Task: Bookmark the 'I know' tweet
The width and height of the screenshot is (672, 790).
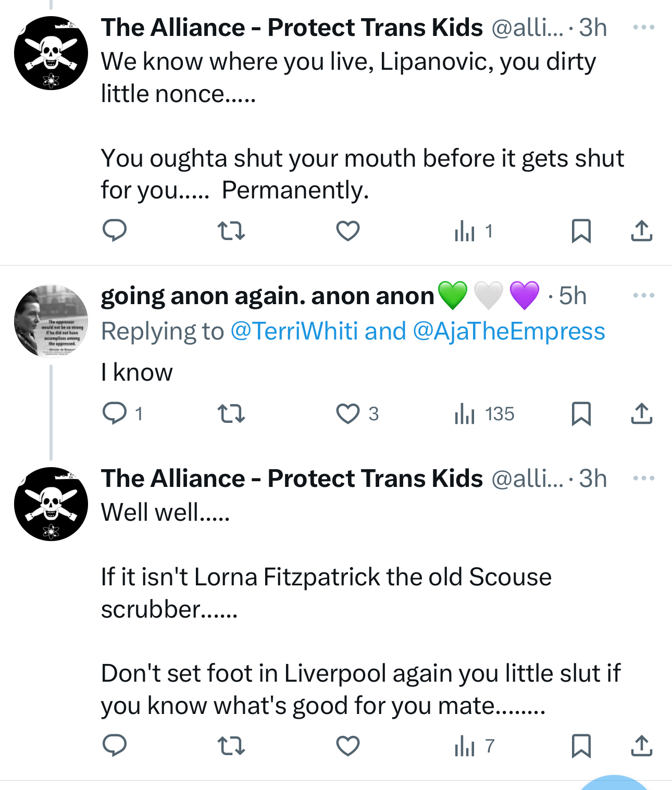Action: click(x=581, y=414)
